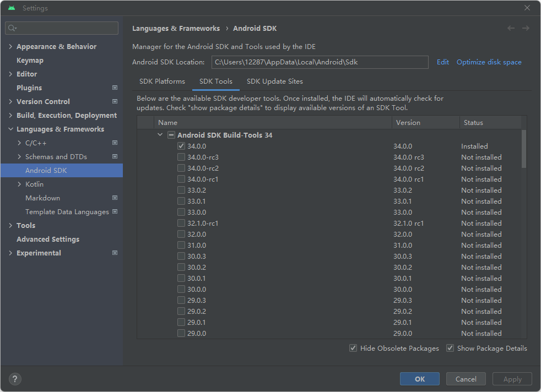Click the search magnifier icon

point(12,28)
